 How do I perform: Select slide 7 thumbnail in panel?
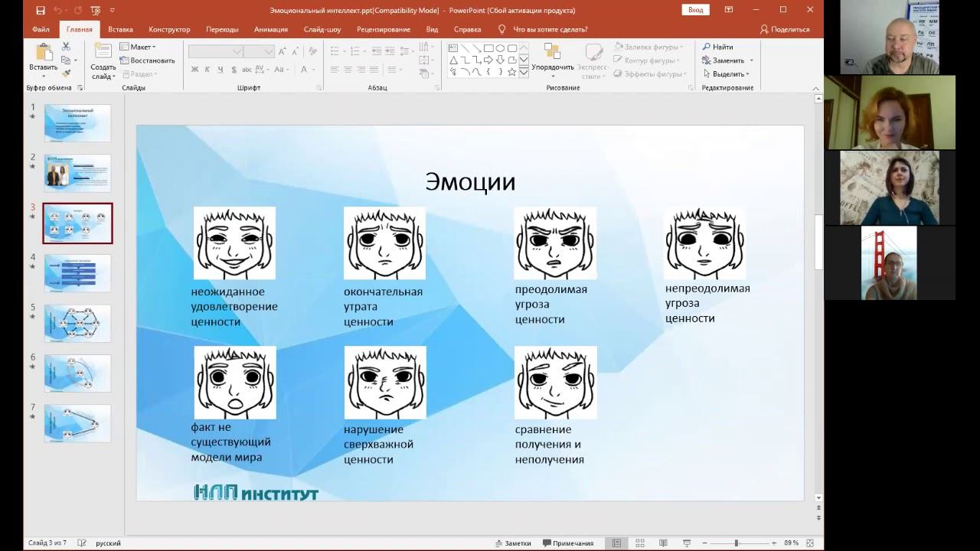click(x=77, y=423)
